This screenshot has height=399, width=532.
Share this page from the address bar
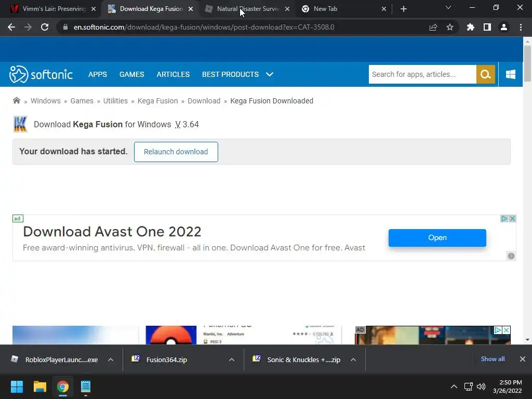[433, 27]
